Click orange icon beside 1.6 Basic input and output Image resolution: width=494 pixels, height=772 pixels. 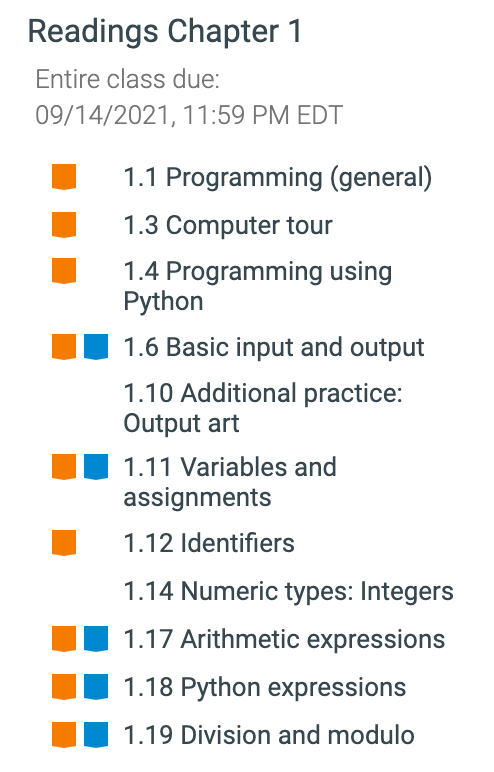coord(64,347)
